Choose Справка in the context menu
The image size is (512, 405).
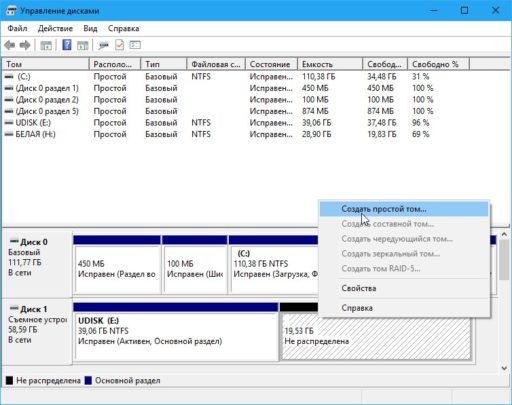(404, 308)
